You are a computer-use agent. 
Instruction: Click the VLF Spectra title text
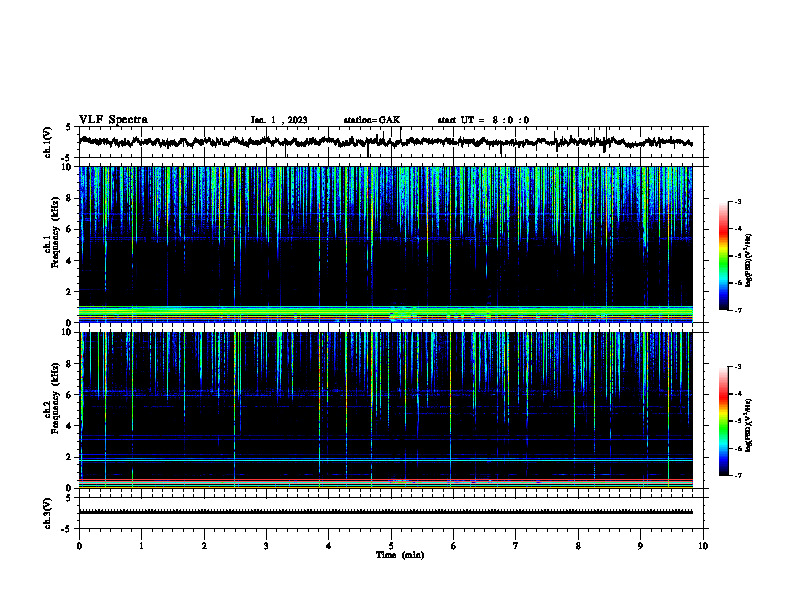click(x=113, y=120)
